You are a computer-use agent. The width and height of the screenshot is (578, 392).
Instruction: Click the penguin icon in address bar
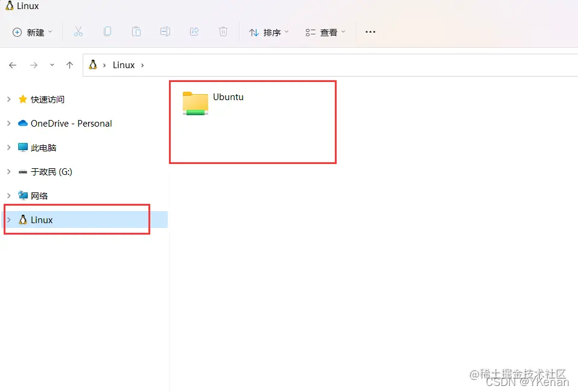(x=93, y=65)
